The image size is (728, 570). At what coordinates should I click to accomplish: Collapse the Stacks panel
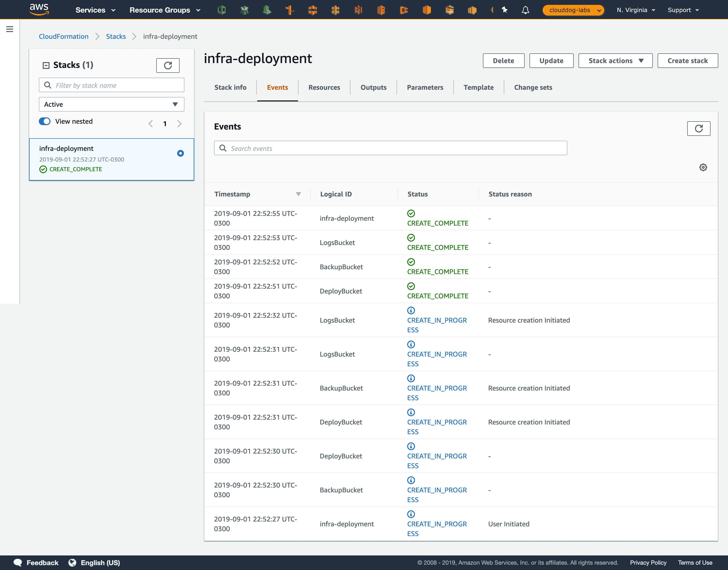click(46, 65)
